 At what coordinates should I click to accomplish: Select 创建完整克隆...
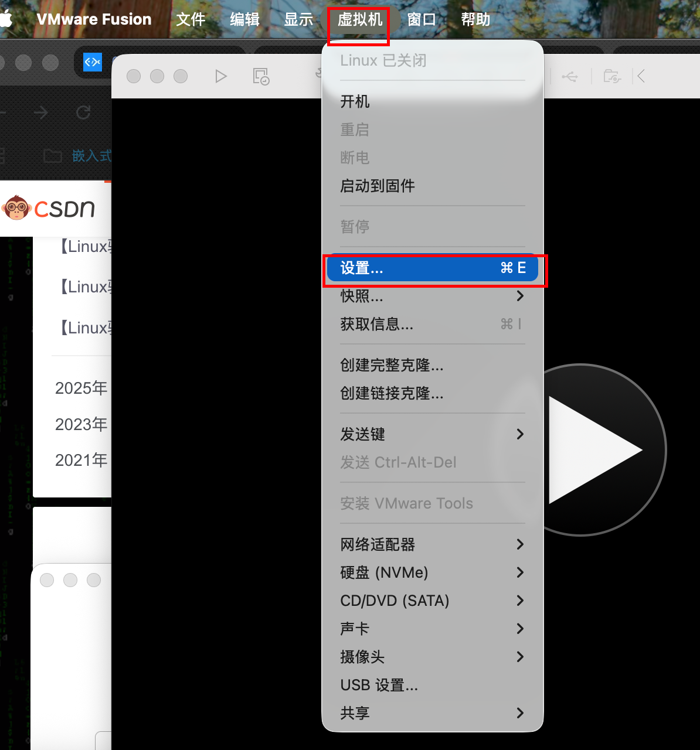[x=433, y=365]
